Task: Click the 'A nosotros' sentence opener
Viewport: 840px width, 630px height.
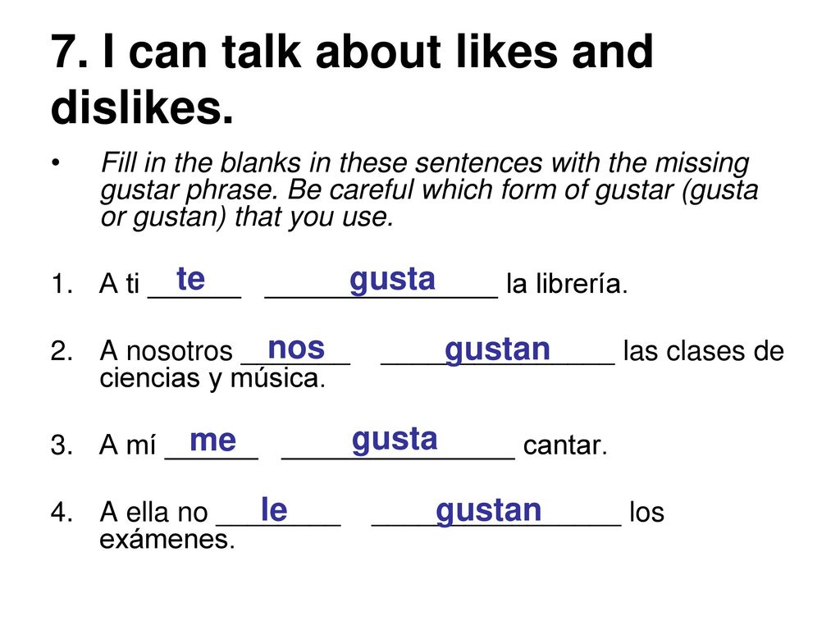Action: pyautogui.click(x=166, y=351)
